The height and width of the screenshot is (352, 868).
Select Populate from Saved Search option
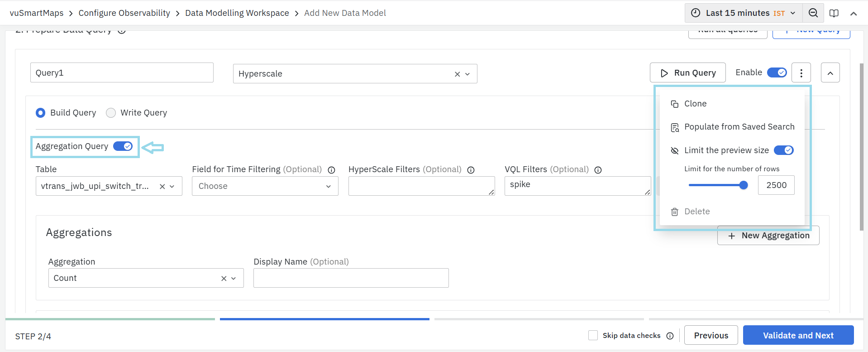[739, 127]
